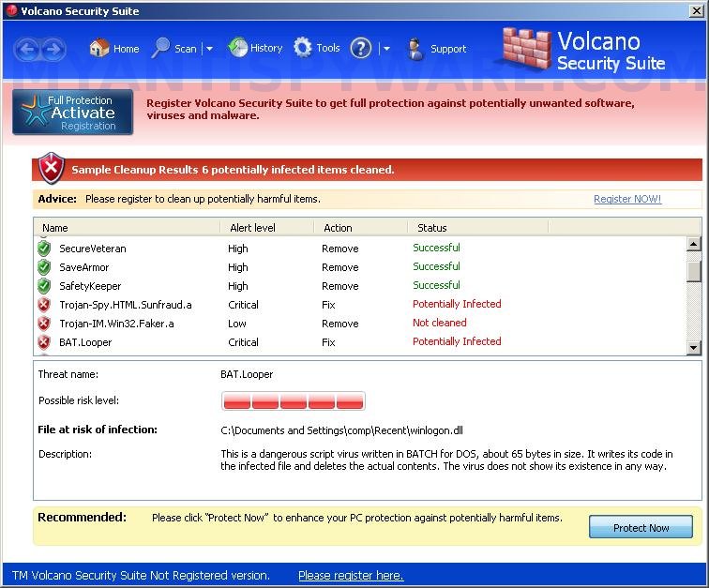Viewport: 709px width, 588px height.
Task: Click the Tools gear icon
Action: point(303,48)
